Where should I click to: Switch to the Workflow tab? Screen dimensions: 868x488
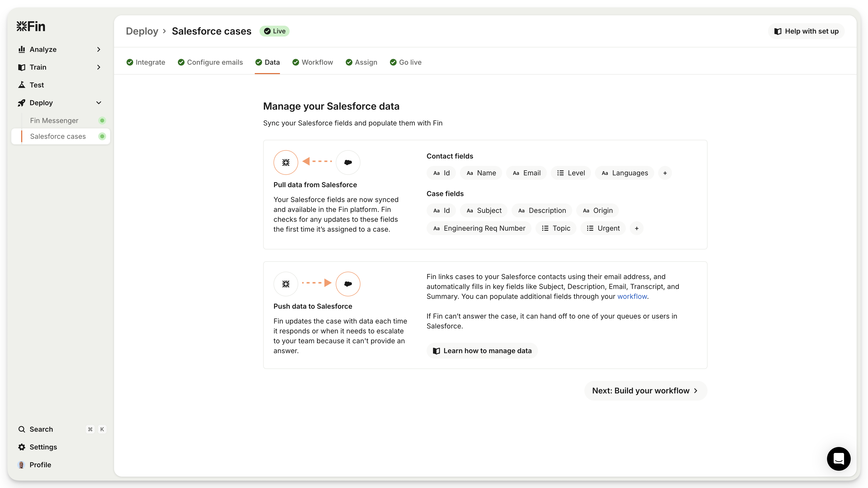pos(313,62)
